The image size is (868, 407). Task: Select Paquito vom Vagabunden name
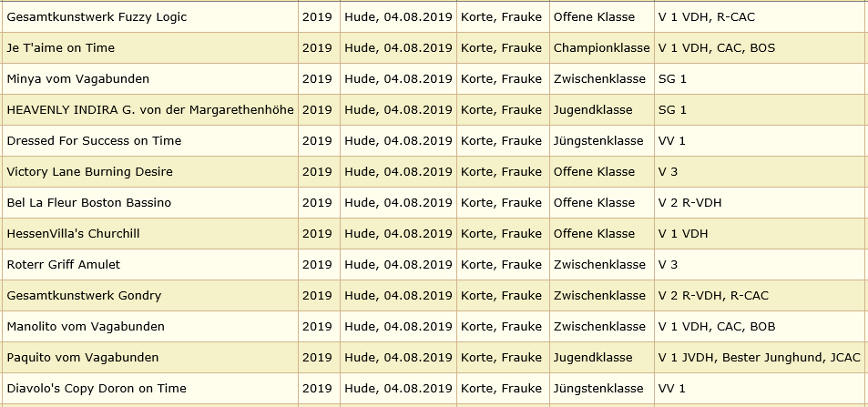click(83, 358)
